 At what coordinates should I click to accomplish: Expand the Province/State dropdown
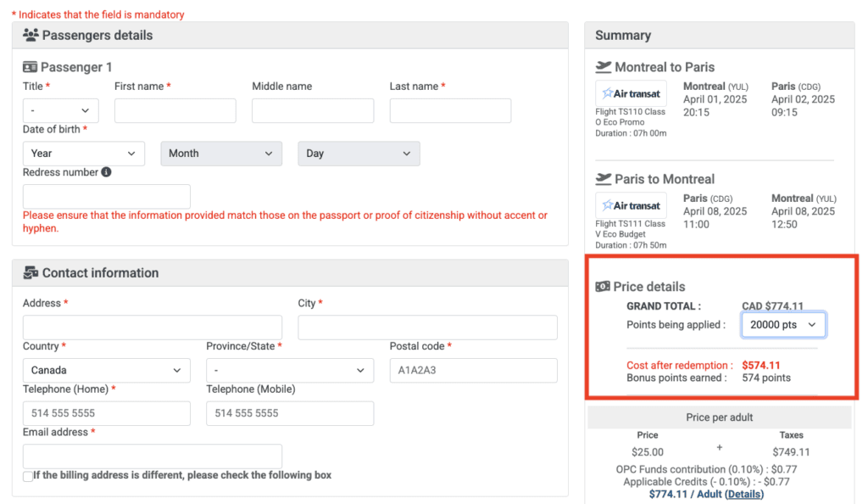pyautogui.click(x=290, y=371)
